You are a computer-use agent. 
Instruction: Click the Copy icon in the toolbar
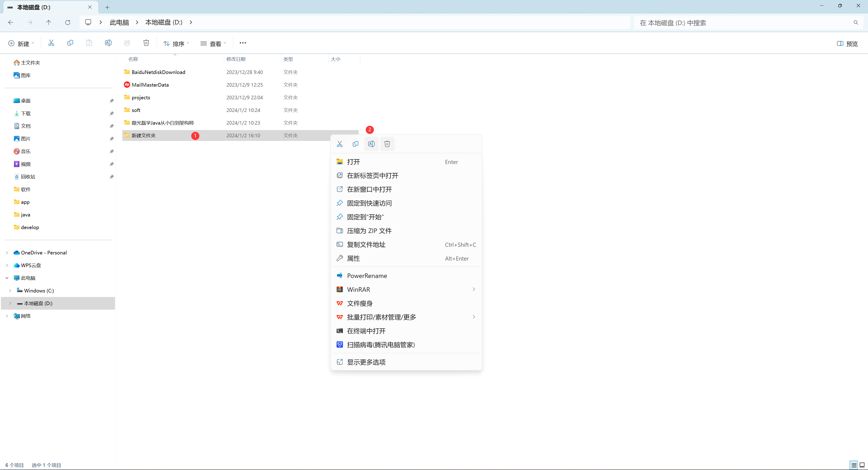point(70,43)
